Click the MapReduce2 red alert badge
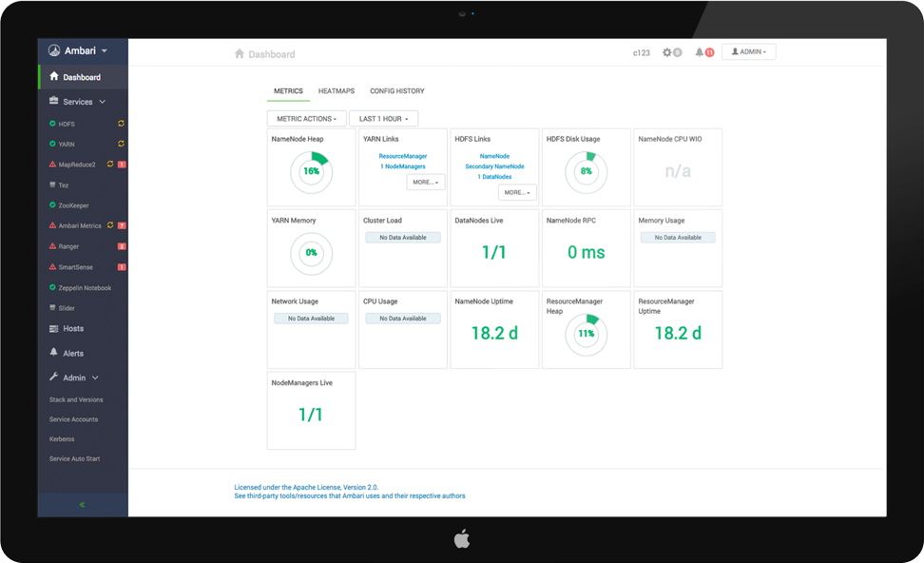 [x=122, y=165]
